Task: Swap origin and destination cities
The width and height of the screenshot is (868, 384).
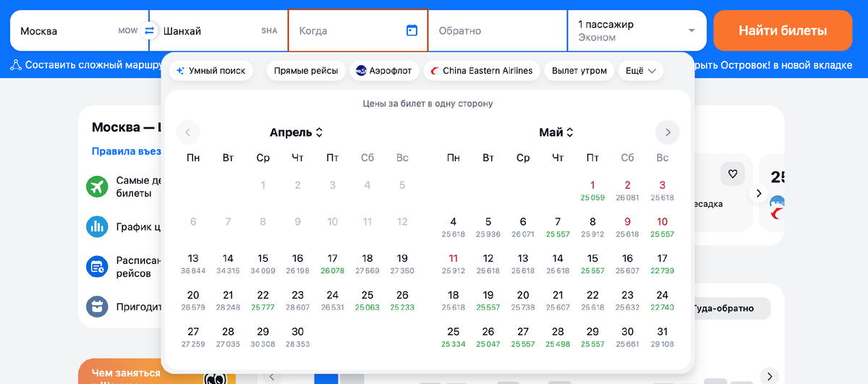Action: point(150,30)
